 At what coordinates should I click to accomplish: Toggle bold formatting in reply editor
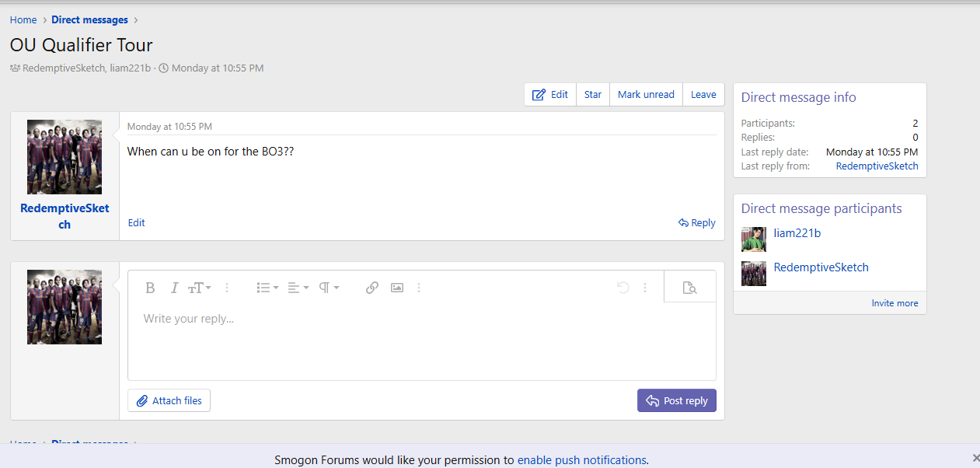pyautogui.click(x=151, y=288)
